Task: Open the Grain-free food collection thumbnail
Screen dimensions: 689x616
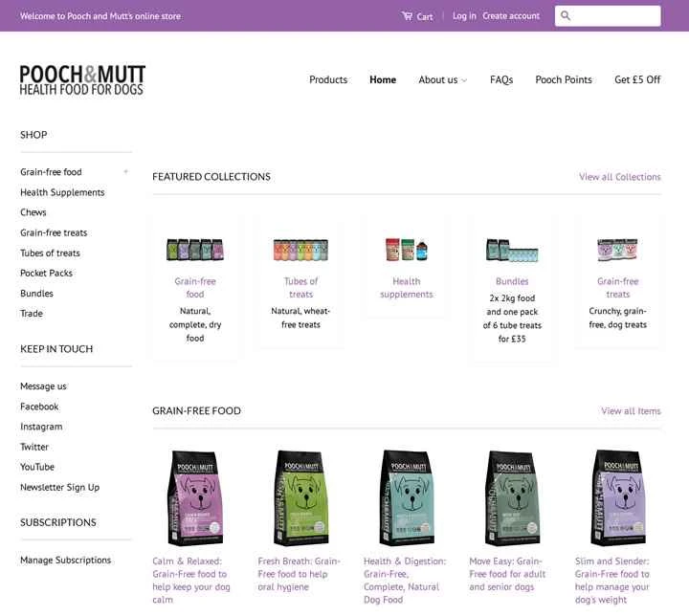Action: click(x=195, y=250)
